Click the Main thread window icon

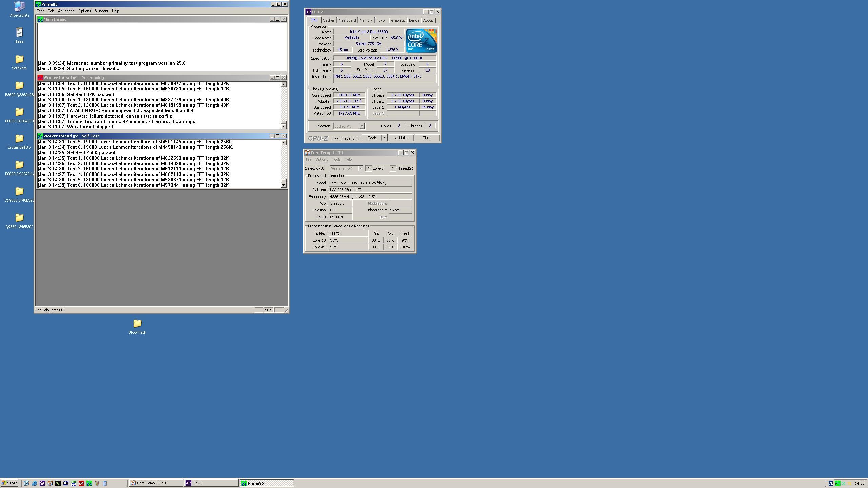40,19
